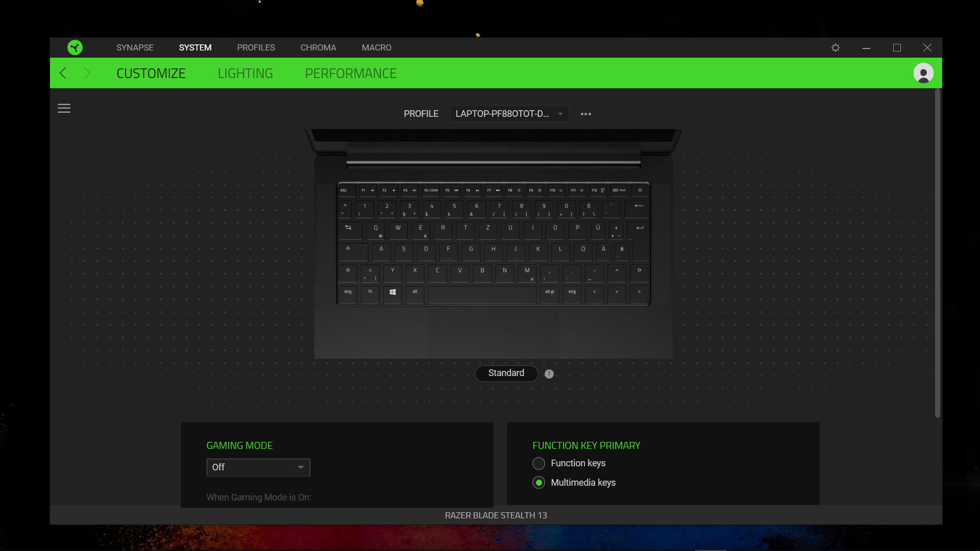Select the F1 mute key

(x=367, y=191)
